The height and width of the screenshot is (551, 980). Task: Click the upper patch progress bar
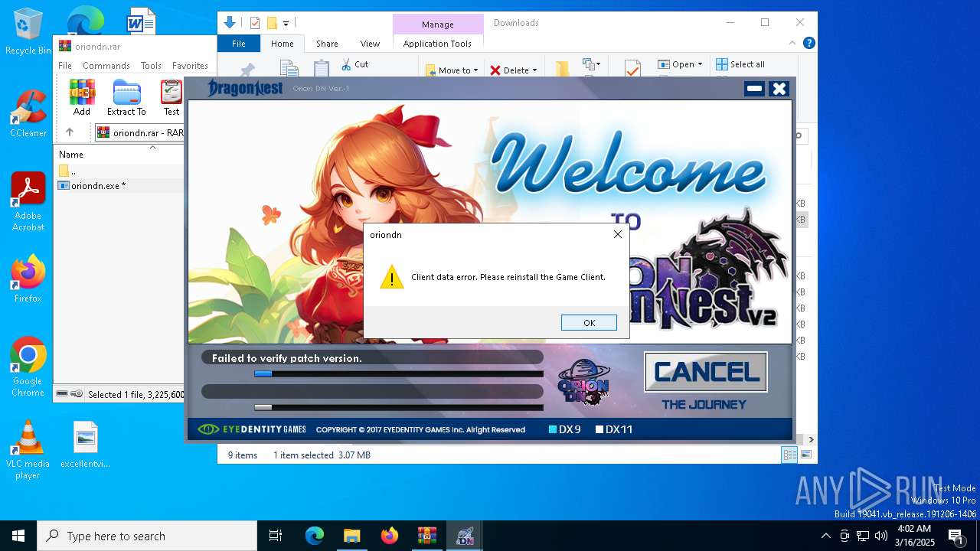point(399,374)
